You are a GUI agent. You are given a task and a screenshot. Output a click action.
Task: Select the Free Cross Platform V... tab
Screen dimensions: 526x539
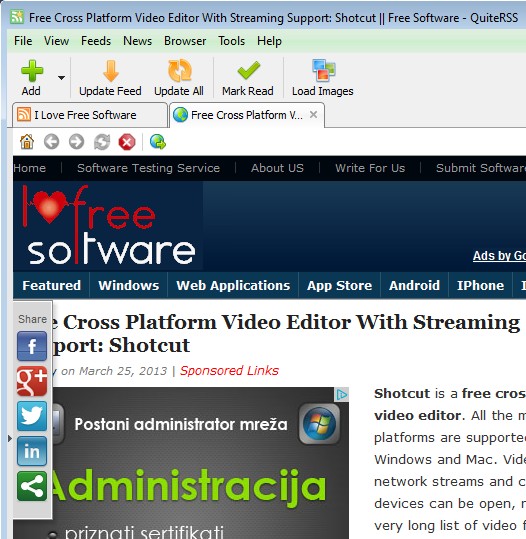click(246, 115)
